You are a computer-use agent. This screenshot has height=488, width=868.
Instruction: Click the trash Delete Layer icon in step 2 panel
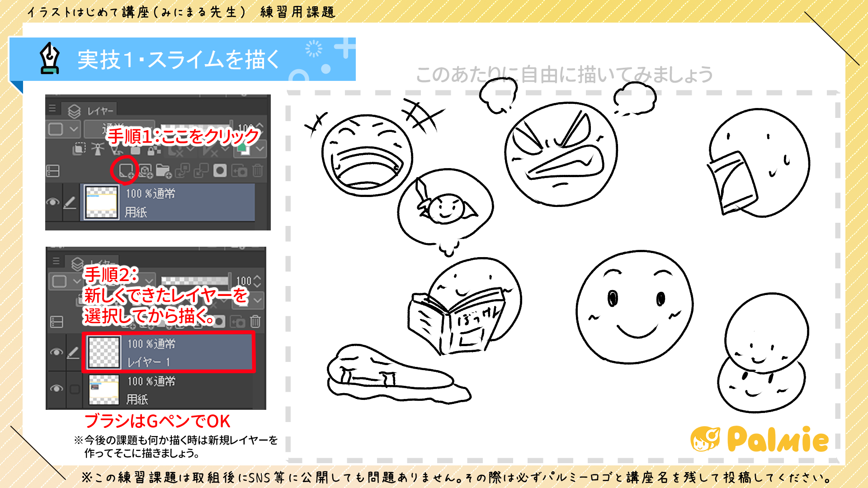(255, 321)
